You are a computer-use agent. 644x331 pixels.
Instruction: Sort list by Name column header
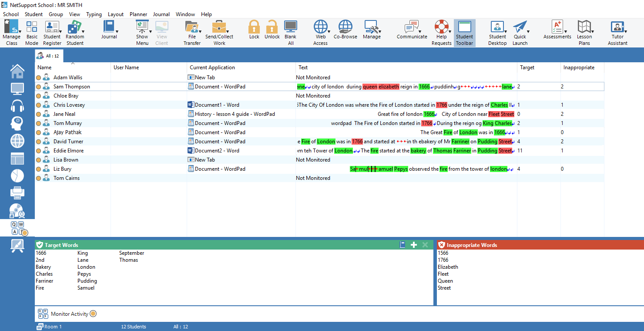[44, 68]
